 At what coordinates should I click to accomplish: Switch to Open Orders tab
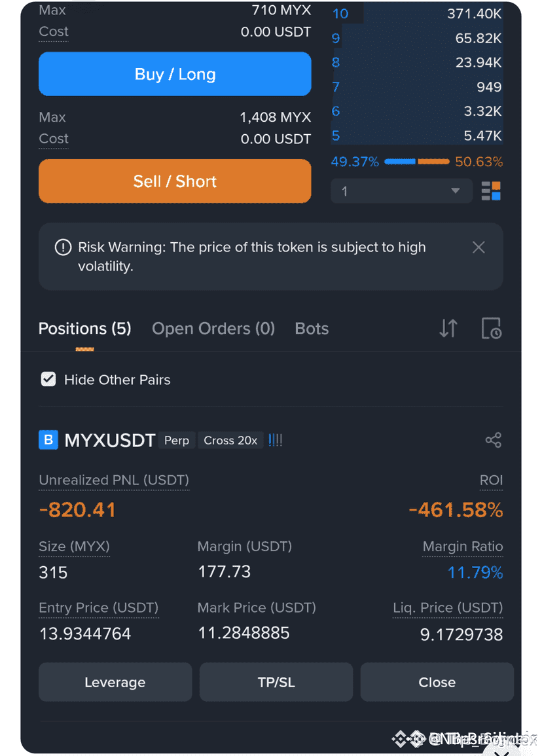tap(213, 329)
